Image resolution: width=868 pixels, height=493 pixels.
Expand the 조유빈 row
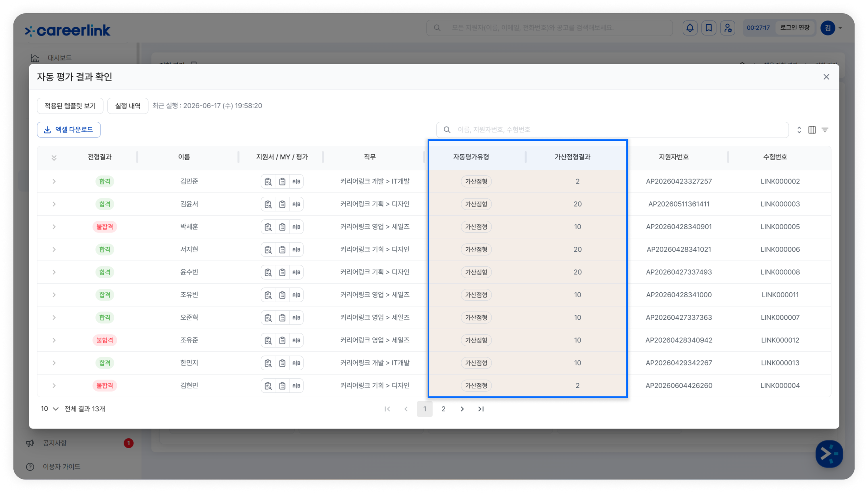pyautogui.click(x=54, y=295)
